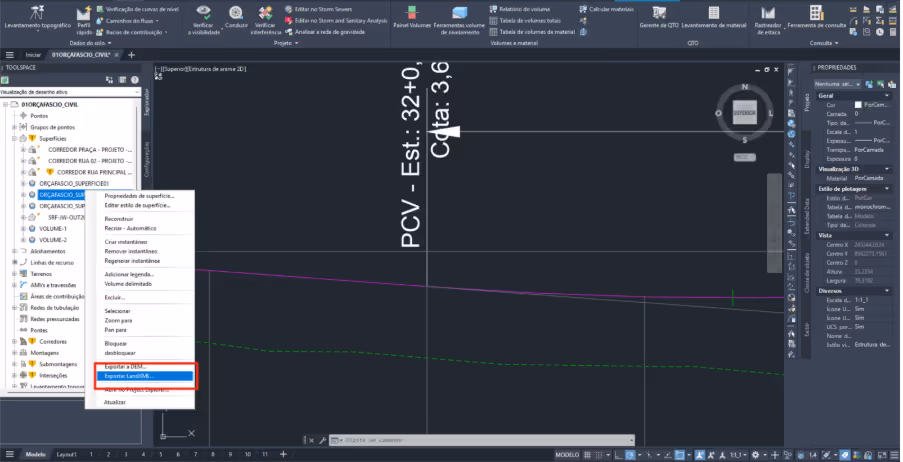Switch to the Layout1 tab
The image size is (903, 462).
tap(66, 455)
